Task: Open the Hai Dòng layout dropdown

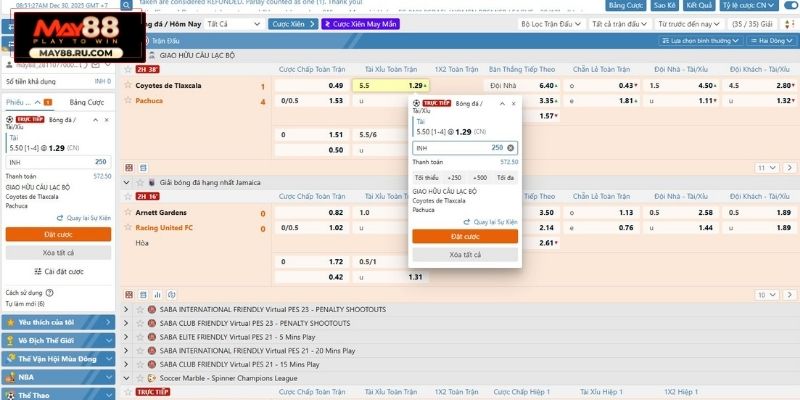Action: tap(771, 41)
